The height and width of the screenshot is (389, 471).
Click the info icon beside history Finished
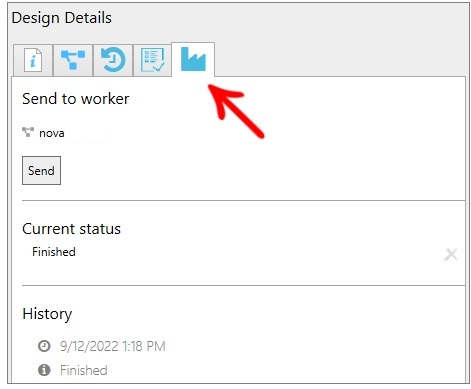44,370
